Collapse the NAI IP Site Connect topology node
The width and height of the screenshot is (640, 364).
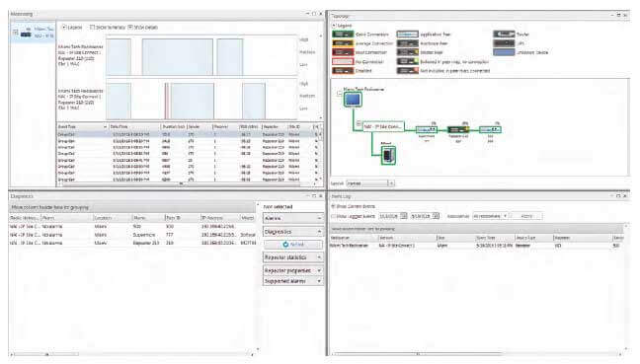(359, 123)
